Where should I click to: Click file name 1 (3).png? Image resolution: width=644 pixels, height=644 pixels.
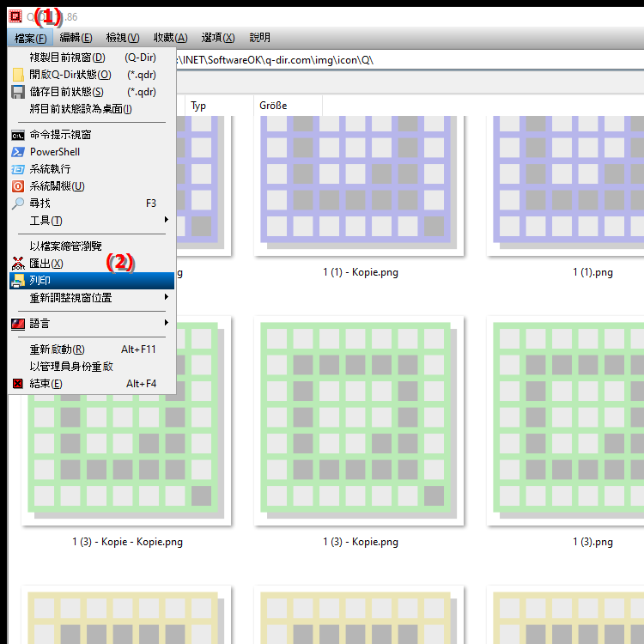(592, 542)
